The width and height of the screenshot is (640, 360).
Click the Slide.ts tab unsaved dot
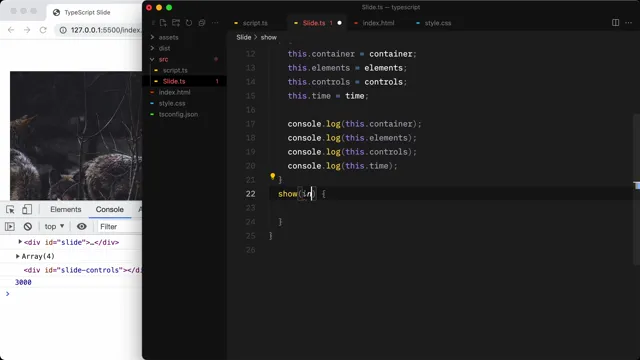tap(339, 23)
